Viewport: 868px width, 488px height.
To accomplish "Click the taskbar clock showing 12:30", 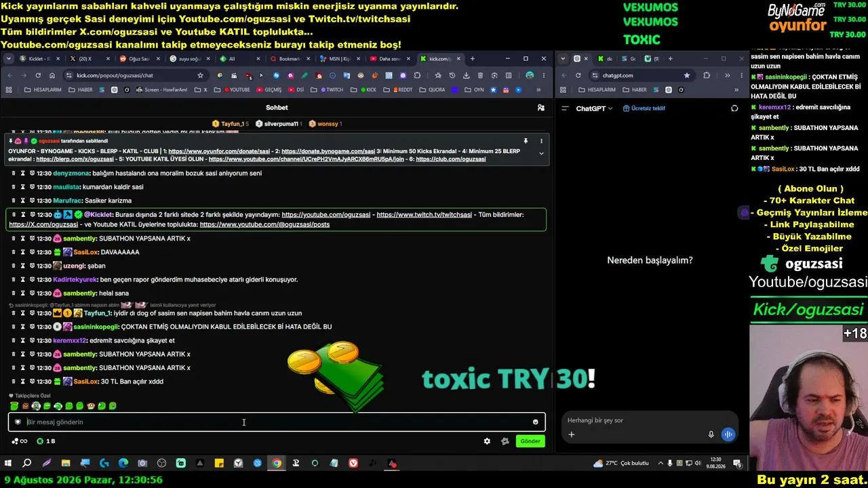I will [x=716, y=464].
